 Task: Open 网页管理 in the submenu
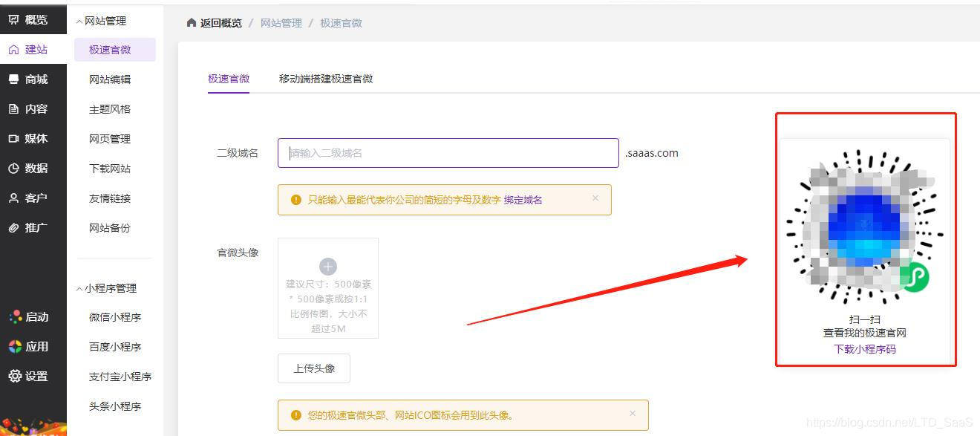[110, 139]
